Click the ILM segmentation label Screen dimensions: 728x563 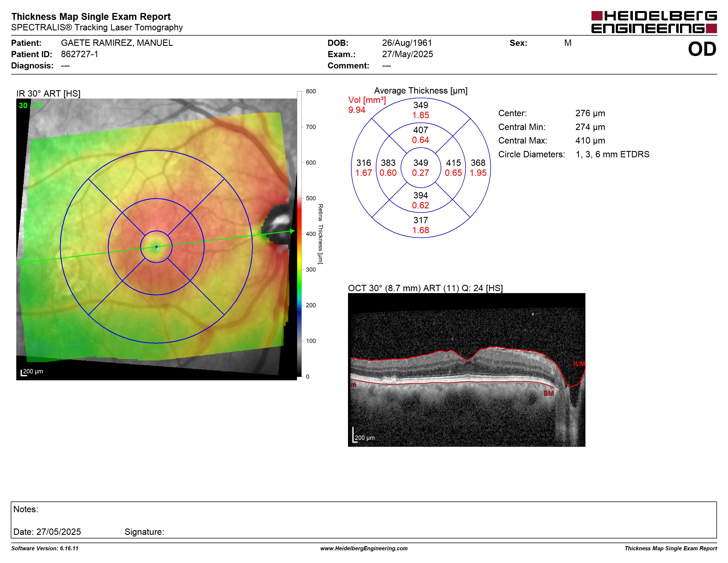coord(579,363)
